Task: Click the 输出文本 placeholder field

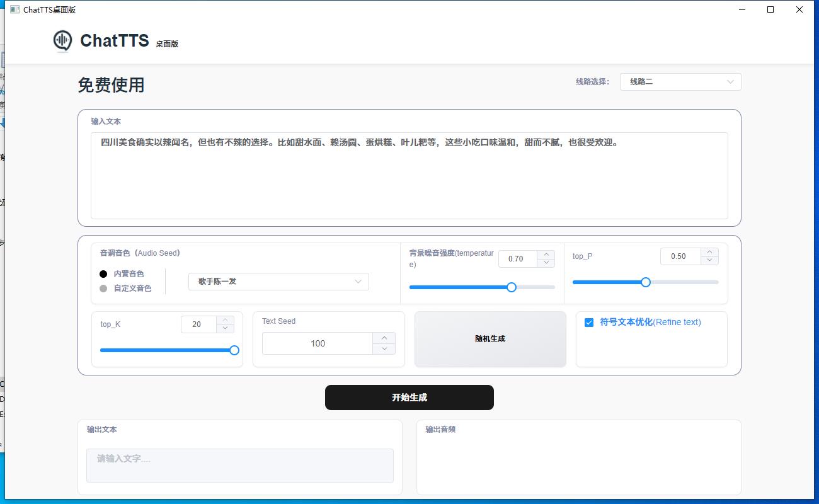Action: 239,465
